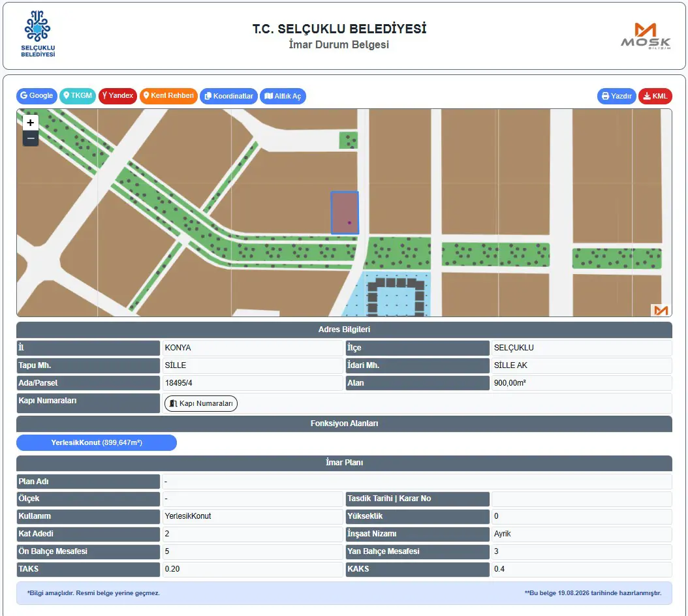Click the İnşaat Nizamı value Ayrik
The image size is (688, 616).
582,534
